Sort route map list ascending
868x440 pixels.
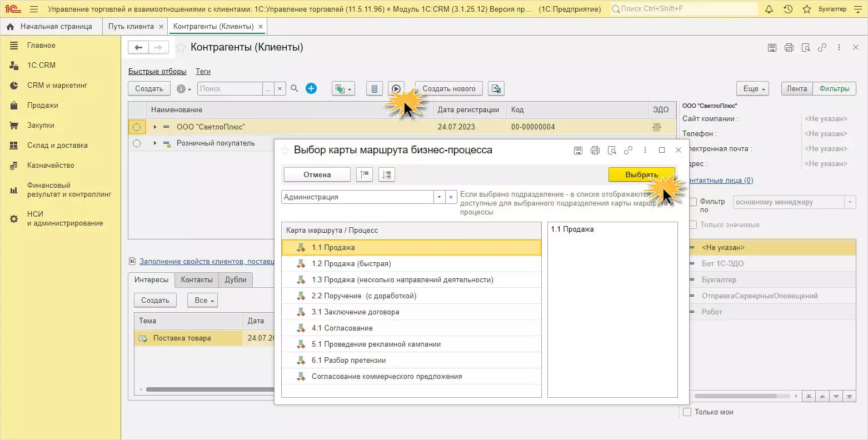coord(364,174)
